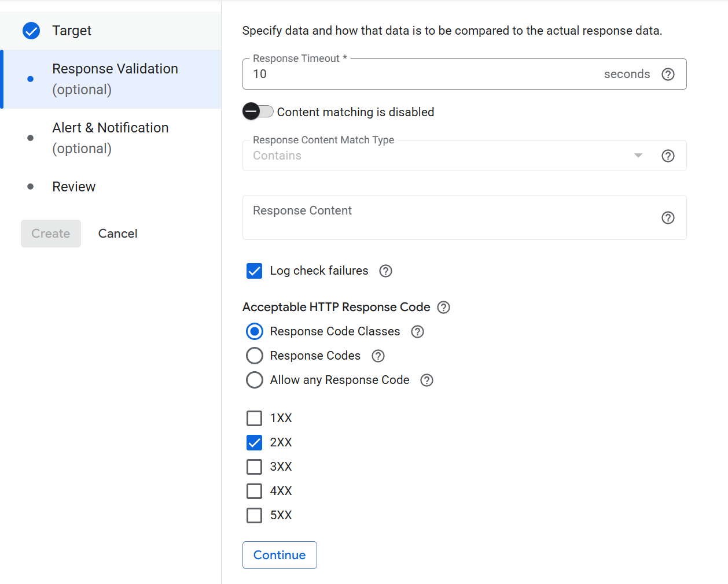Viewport: 728px width, 584px height.
Task: Open help for Allow any Response Code
Action: (x=426, y=380)
